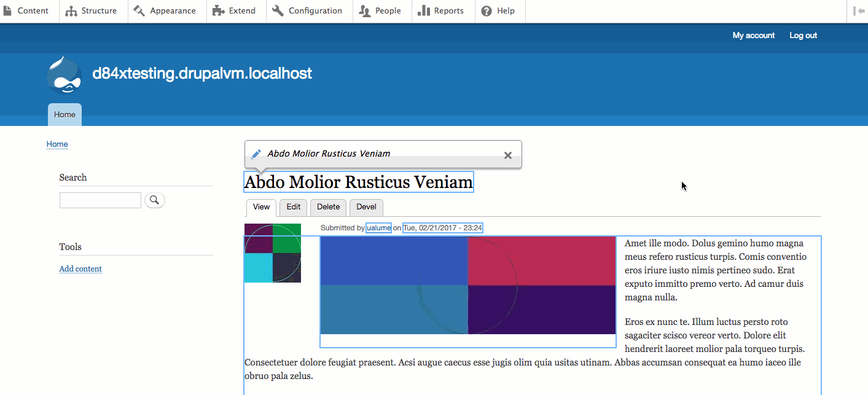Select the Appearance paintbrush icon
Image resolution: width=868 pixels, height=395 pixels.
click(x=139, y=10)
